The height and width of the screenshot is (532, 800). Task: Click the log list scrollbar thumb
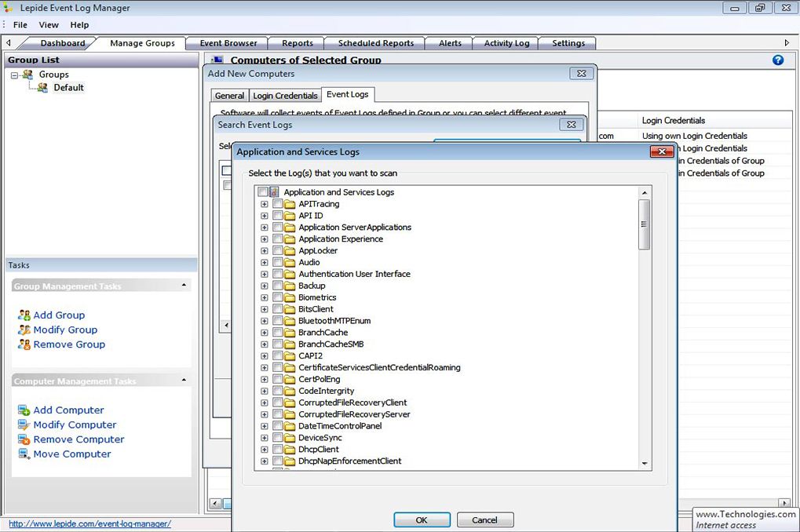[x=645, y=224]
